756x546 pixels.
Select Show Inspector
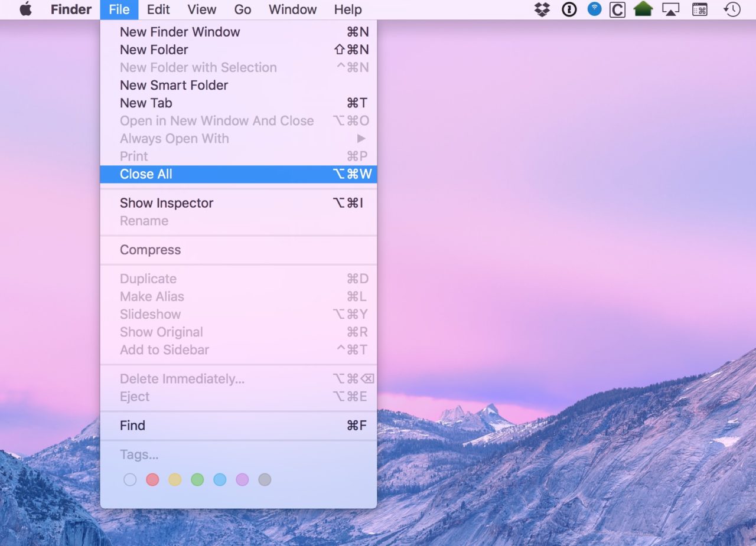[239, 203]
